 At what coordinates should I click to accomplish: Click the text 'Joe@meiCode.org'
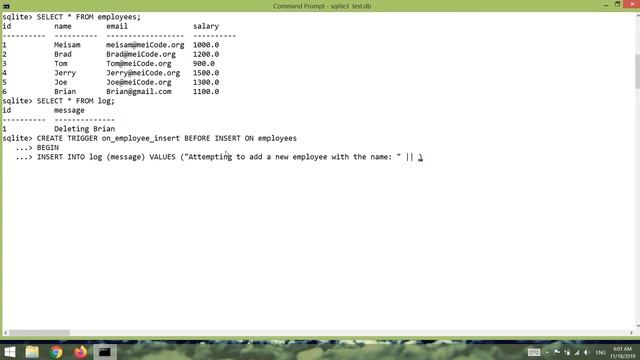click(x=139, y=82)
